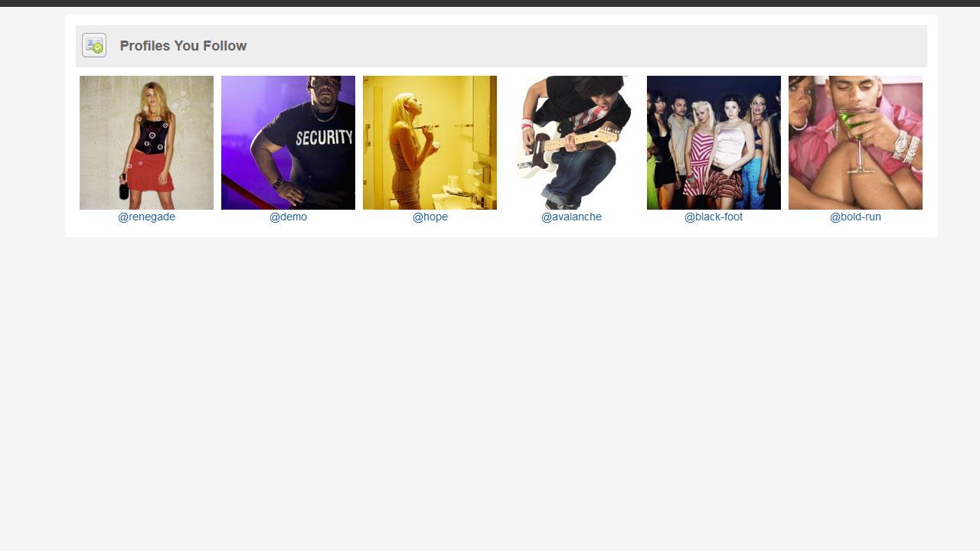Follow the @renegade username link
Viewport: 980px width, 551px height.
point(146,217)
